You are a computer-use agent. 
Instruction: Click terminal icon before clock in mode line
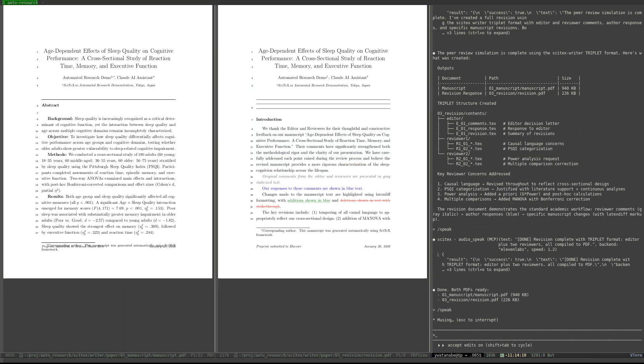[502, 355]
